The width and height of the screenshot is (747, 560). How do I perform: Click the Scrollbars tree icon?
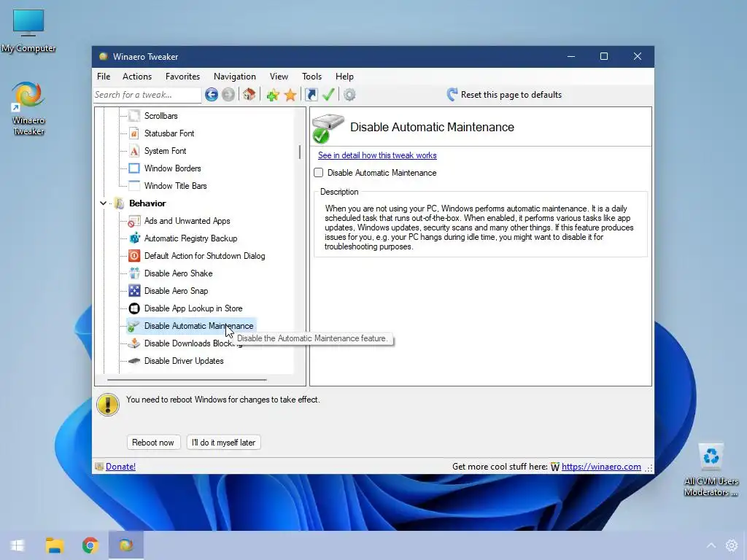tap(134, 116)
